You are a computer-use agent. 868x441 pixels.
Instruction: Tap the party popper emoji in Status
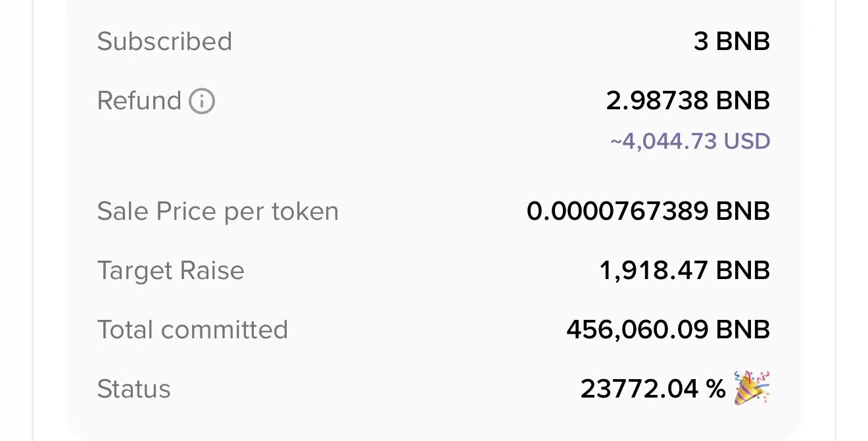tap(752, 388)
